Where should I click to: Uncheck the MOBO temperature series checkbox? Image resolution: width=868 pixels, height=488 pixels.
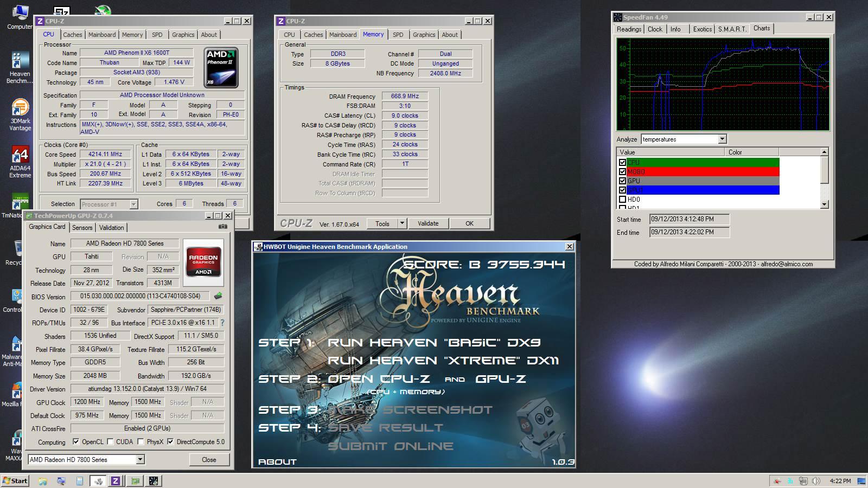622,171
